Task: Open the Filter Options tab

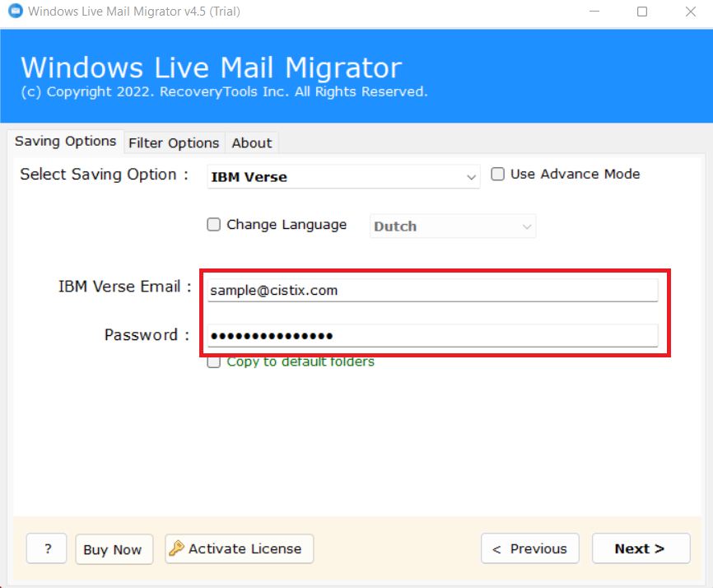Action: pyautogui.click(x=174, y=143)
